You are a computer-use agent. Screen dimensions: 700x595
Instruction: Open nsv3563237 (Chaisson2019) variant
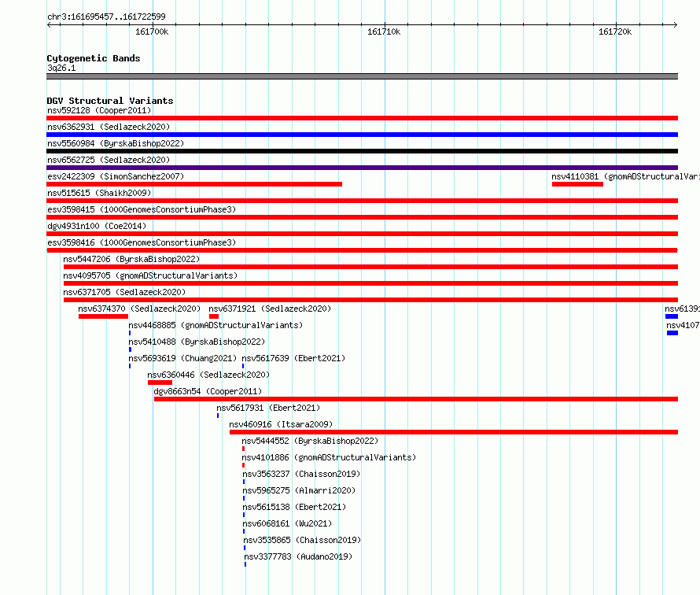point(301,474)
